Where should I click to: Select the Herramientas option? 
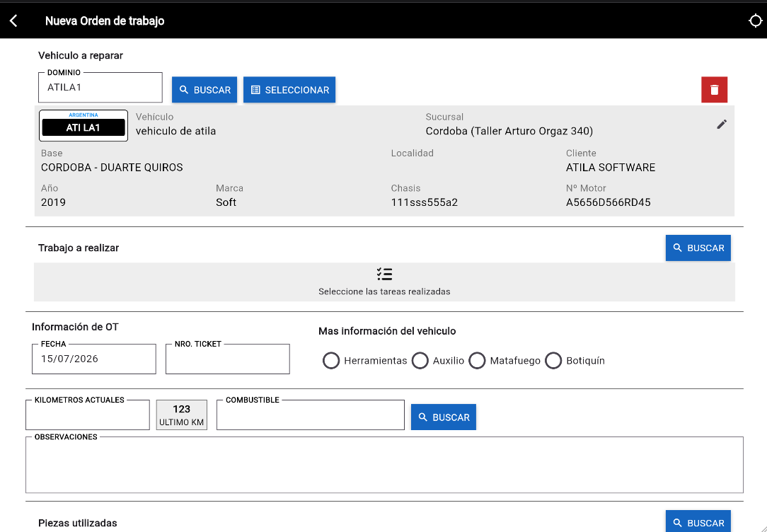331,360
